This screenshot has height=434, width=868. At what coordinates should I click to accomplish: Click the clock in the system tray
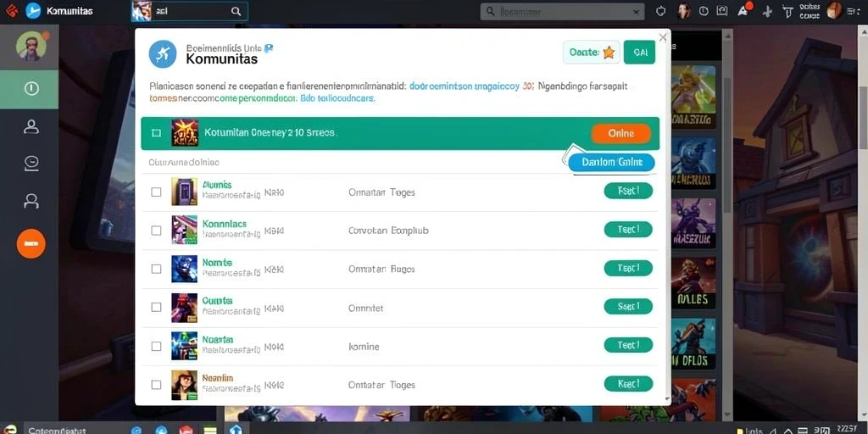click(x=847, y=430)
